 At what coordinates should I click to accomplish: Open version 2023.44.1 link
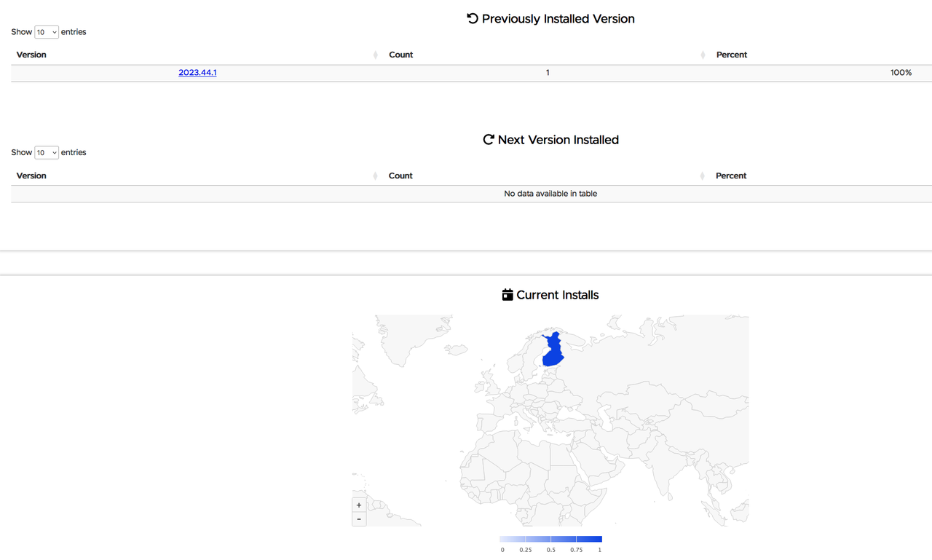point(197,73)
